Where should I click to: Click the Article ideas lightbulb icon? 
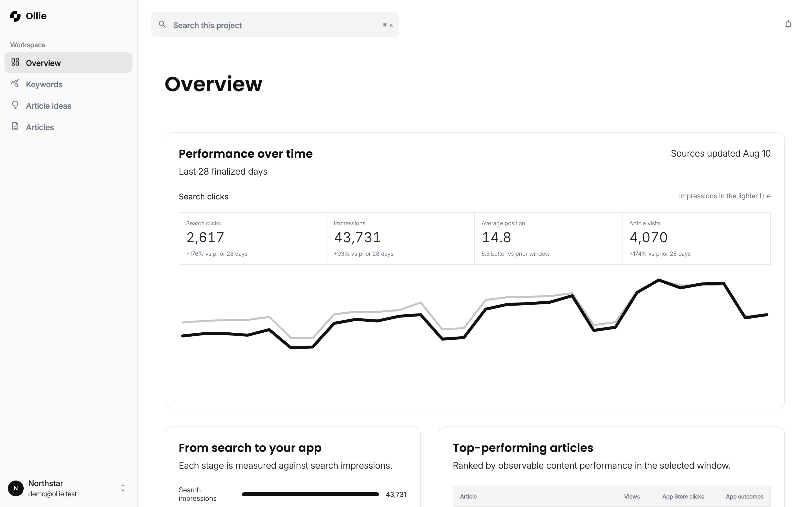(15, 105)
